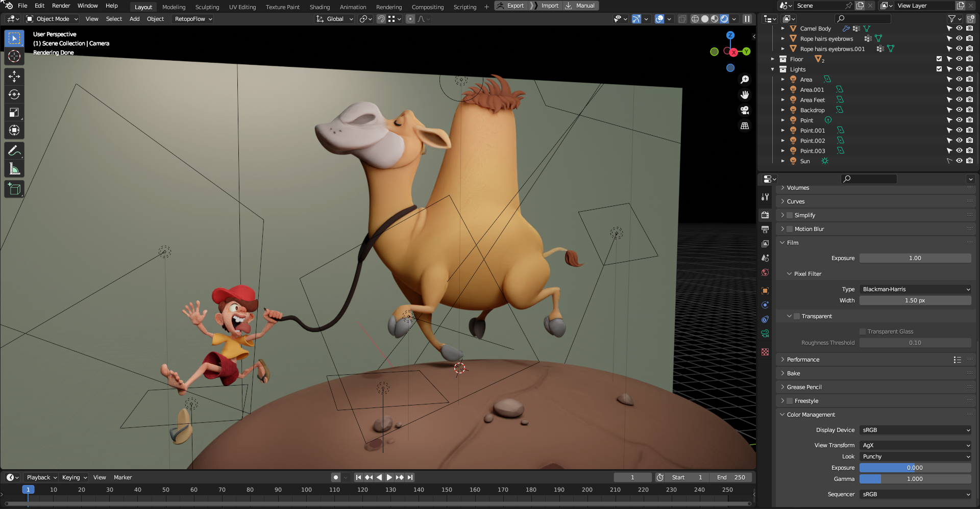Open the Texture properties tab
The width and height of the screenshot is (980, 509).
coord(765,352)
